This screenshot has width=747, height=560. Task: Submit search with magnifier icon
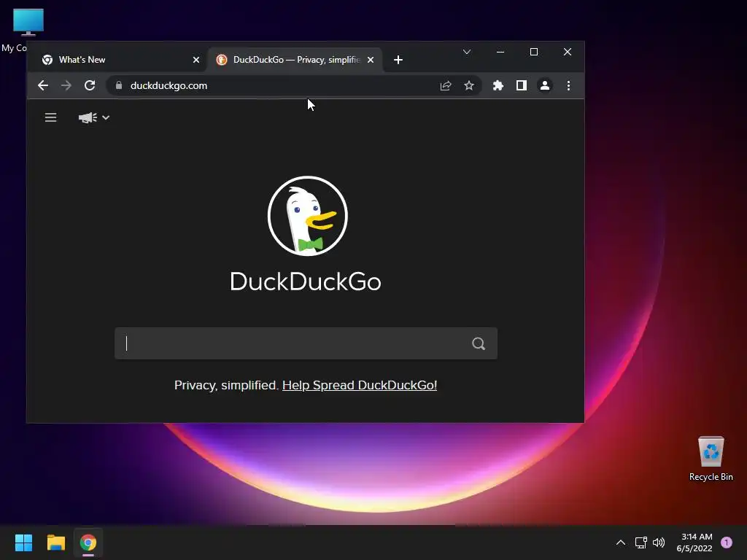479,343
